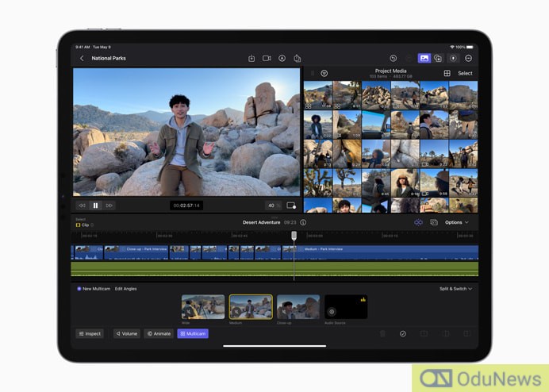Tap the 00:02:57:14 timecode field
This screenshot has width=549, height=392.
pos(186,206)
